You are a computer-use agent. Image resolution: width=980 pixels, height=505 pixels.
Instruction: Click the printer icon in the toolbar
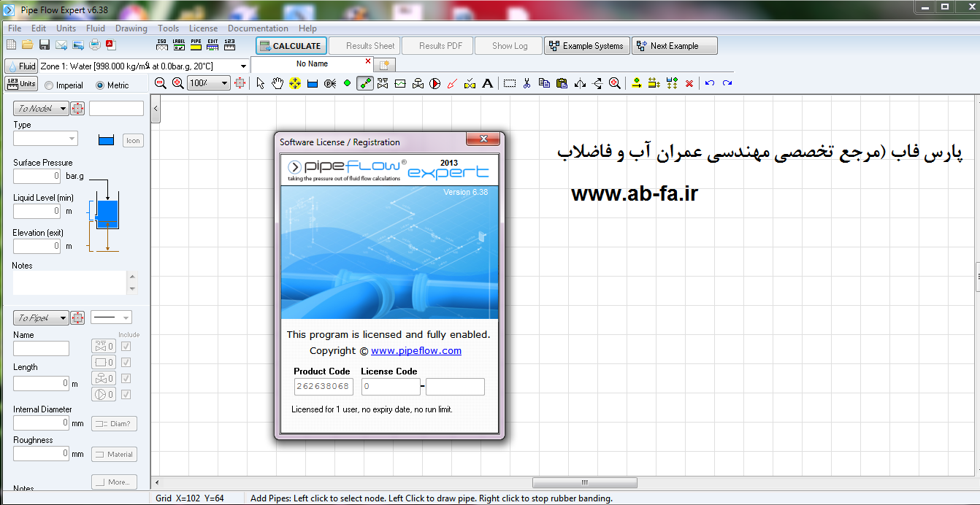point(95,45)
